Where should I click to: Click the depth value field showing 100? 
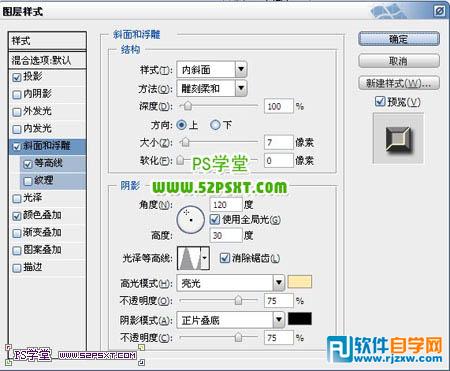pos(279,106)
